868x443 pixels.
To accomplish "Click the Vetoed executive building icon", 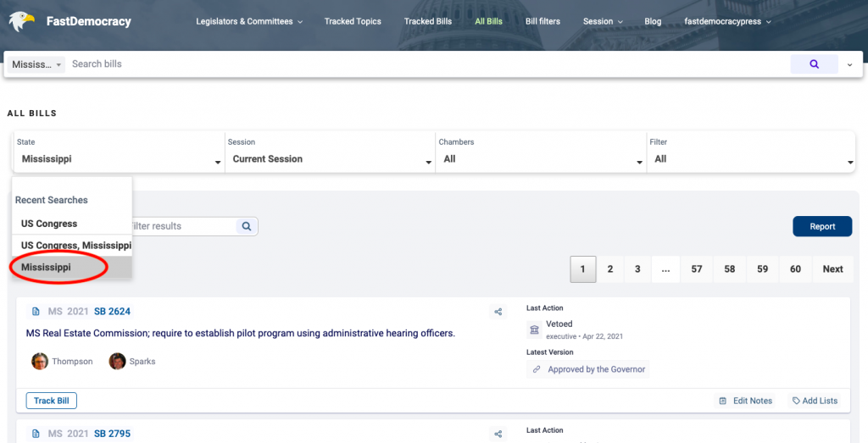I will coord(534,329).
